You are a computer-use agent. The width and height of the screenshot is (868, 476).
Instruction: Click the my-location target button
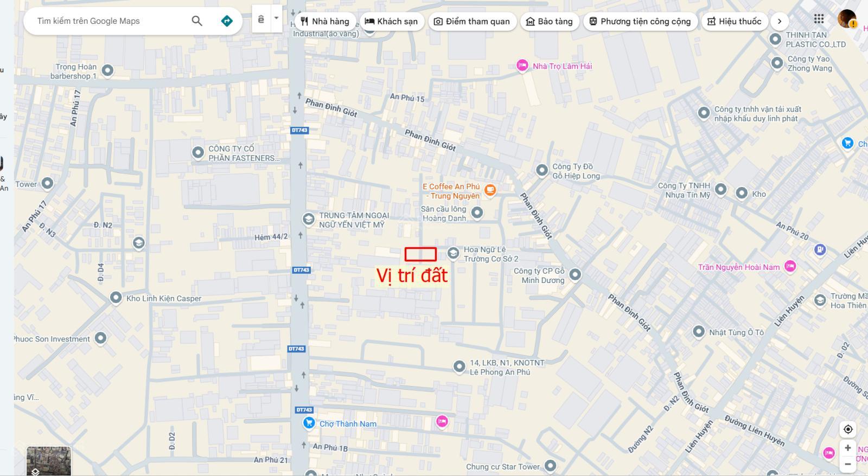pos(848,429)
